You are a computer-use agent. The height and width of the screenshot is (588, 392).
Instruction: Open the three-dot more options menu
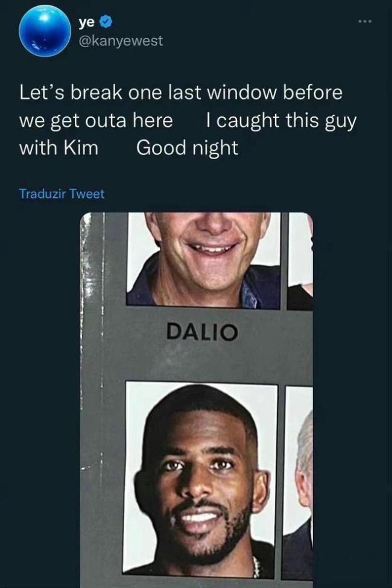[365, 21]
